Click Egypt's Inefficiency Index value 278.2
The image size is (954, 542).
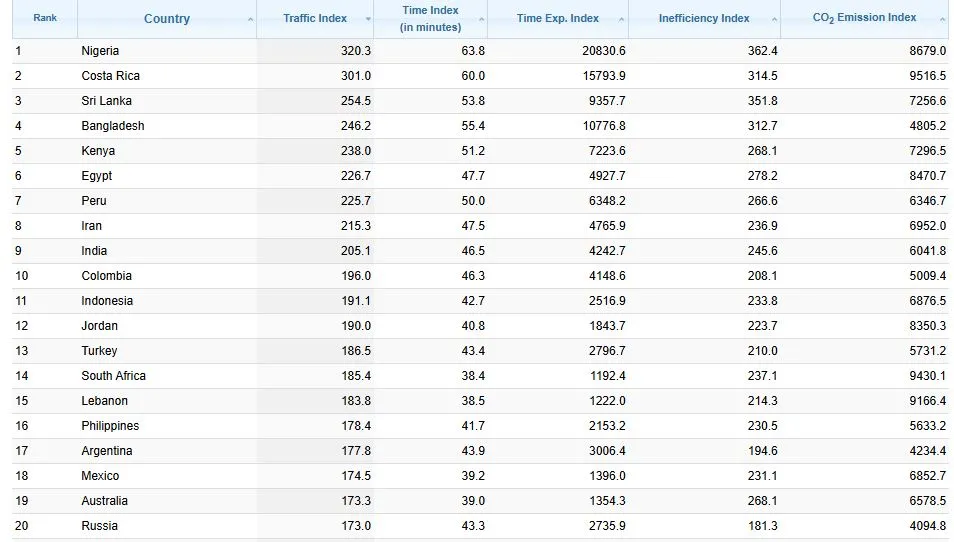pos(762,176)
